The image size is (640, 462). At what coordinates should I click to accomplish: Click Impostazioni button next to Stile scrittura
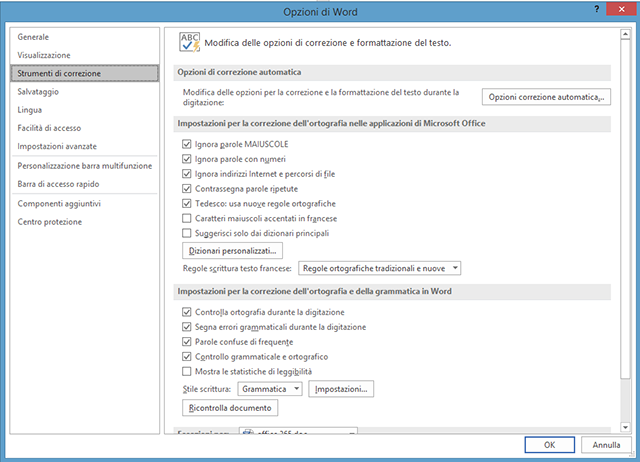click(x=341, y=389)
